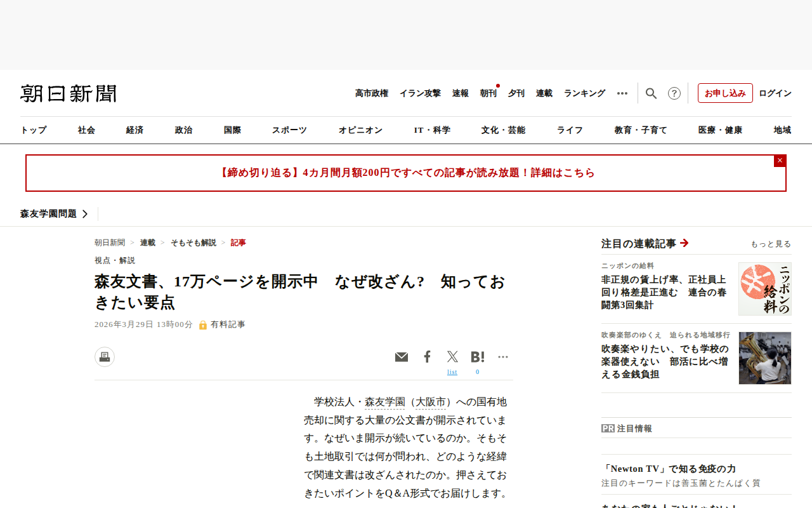Open 高市政権 header link
Viewport: 812px width, 508px height.
pos(372,93)
